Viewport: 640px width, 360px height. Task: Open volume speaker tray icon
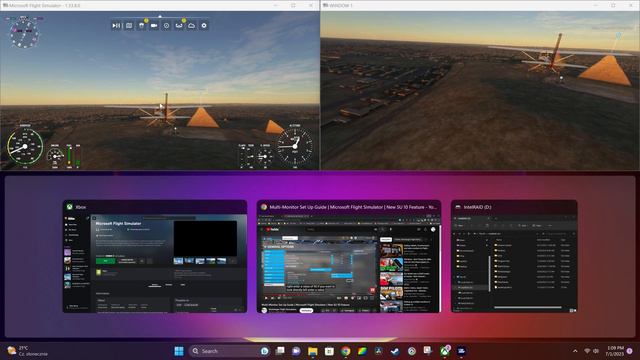pyautogui.click(x=596, y=351)
